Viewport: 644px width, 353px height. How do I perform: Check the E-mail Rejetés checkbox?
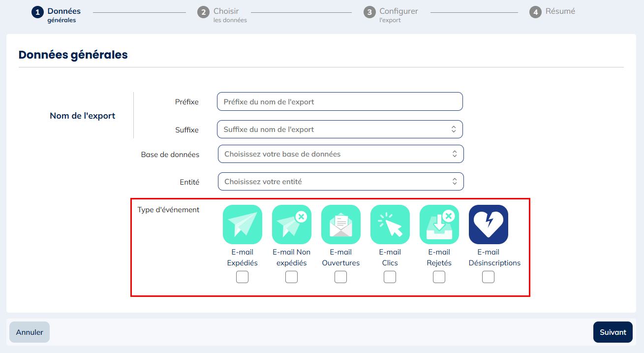tap(439, 277)
